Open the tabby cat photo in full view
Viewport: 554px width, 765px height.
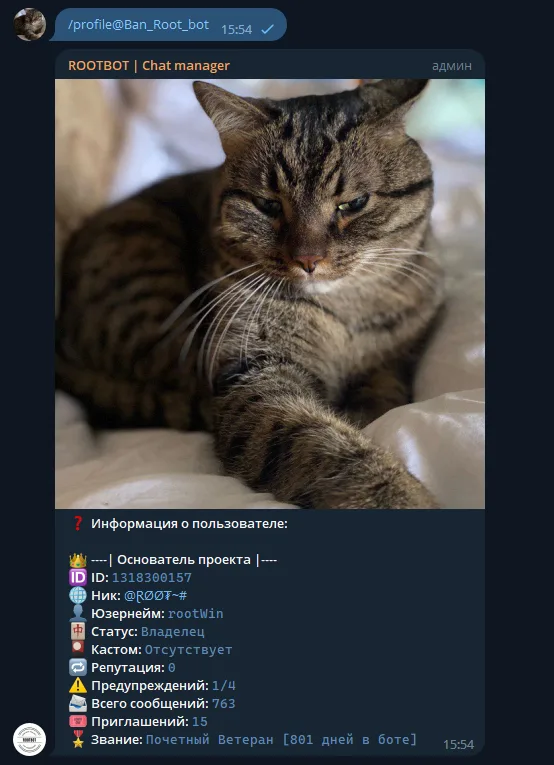[270, 294]
